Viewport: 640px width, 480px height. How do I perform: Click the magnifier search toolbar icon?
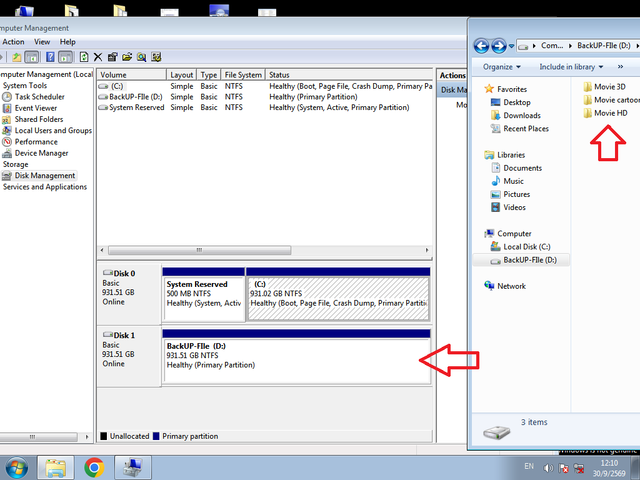pyautogui.click(x=142, y=57)
